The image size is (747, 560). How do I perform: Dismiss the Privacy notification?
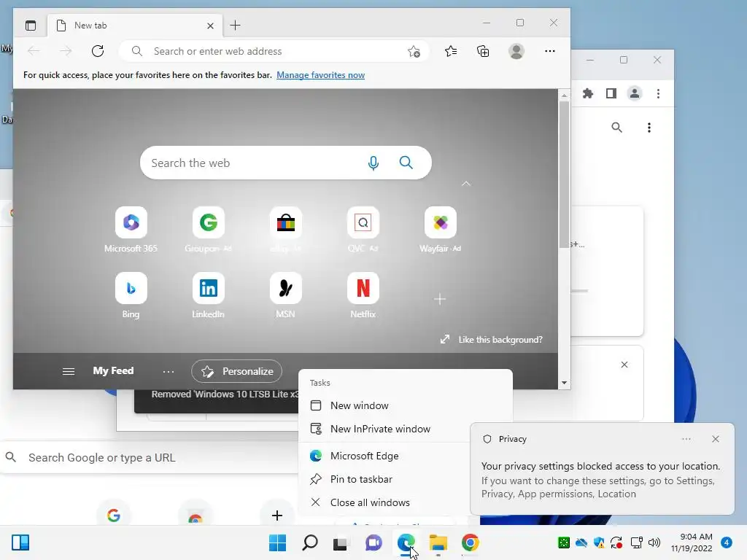(x=716, y=439)
